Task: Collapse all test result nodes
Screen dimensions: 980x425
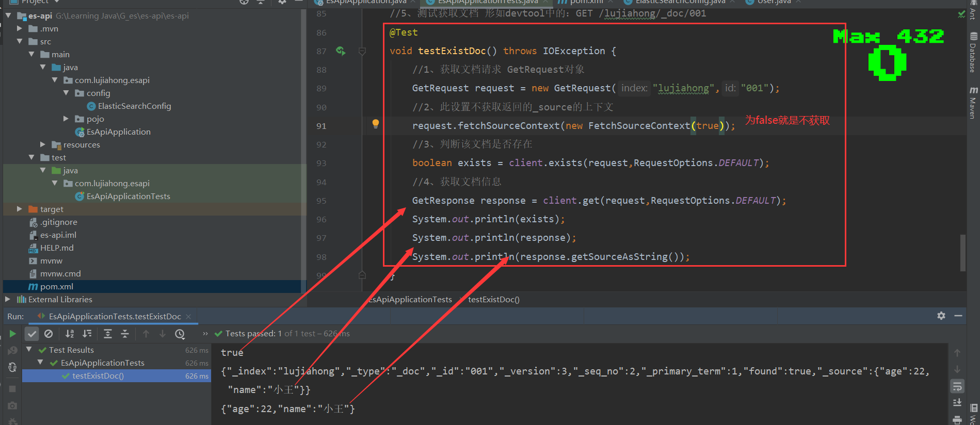Action: (x=125, y=334)
